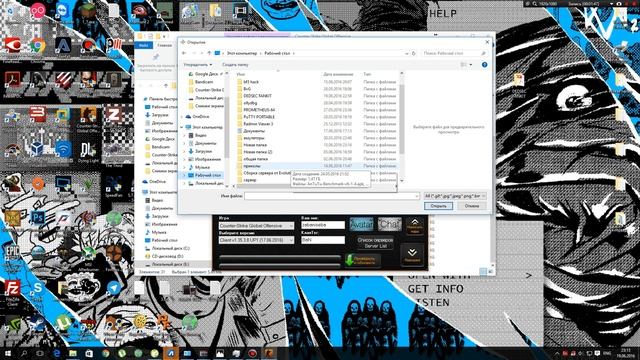
Task: Open the view options dropdown arrow
Action: point(471,65)
